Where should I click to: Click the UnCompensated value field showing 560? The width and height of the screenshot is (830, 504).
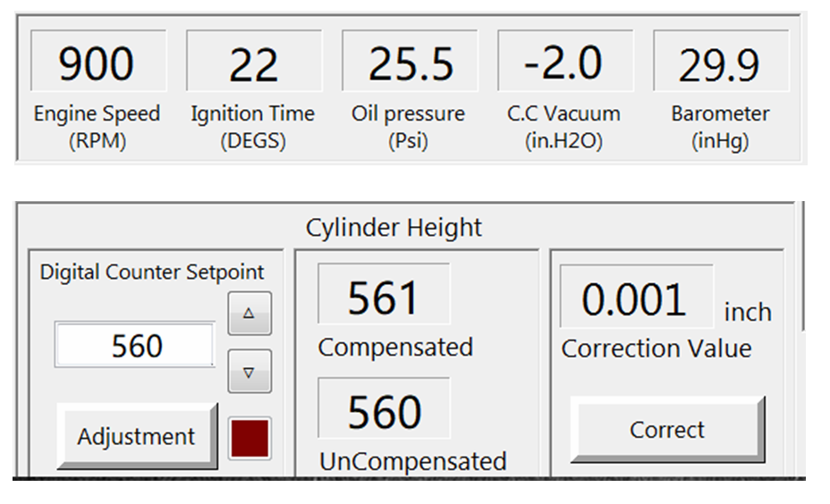384,411
